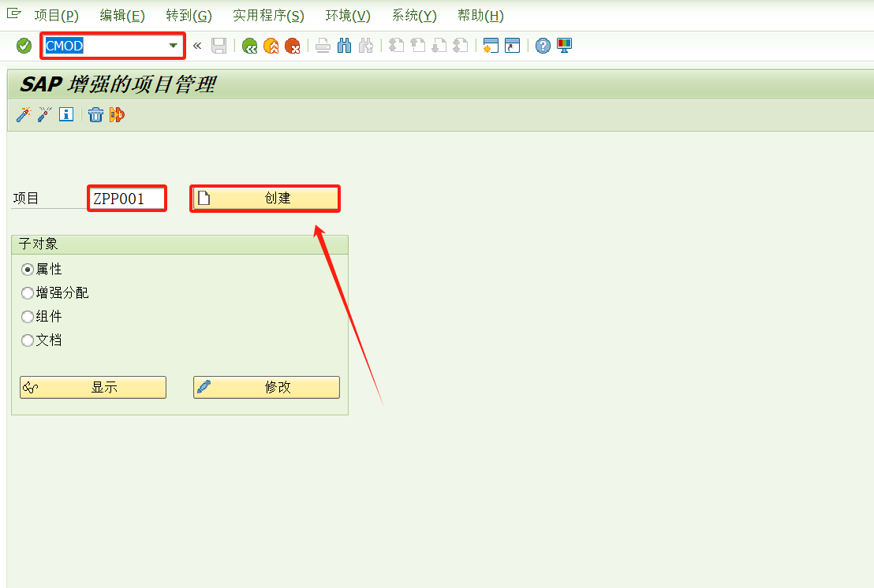
Task: Click the 显示 button
Action: tap(93, 387)
